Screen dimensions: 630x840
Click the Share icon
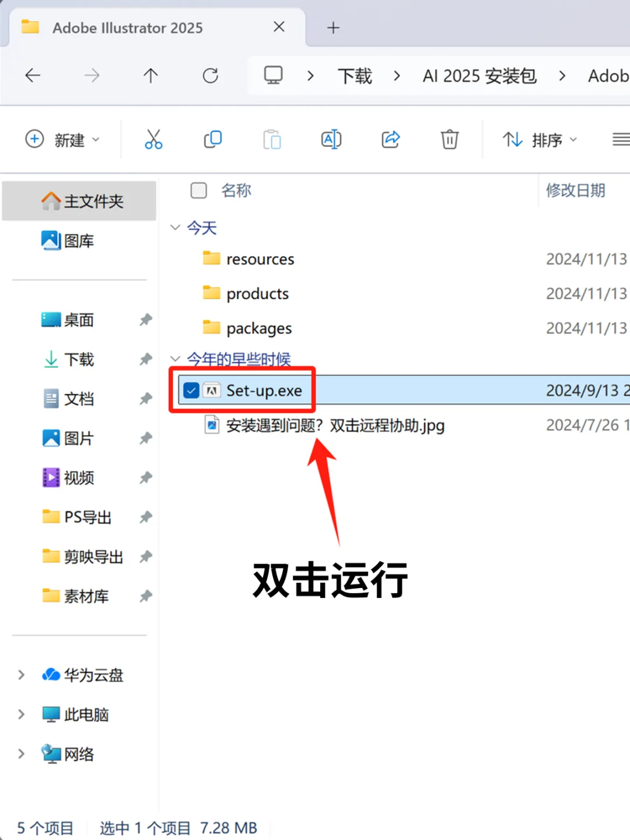(x=390, y=139)
